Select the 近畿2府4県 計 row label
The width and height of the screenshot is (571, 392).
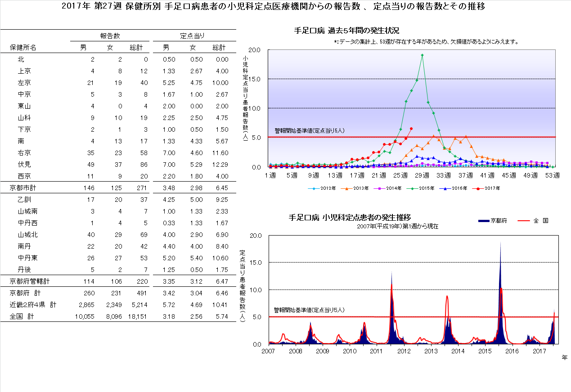pyautogui.click(x=33, y=305)
